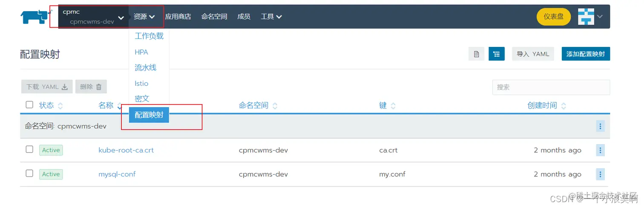644x207 pixels.
Task: Open the kube-root-ca.crt config map link
Action: 126,150
